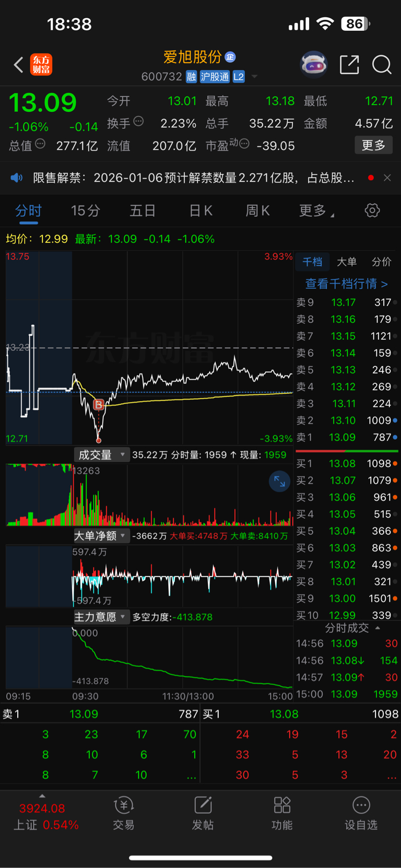
Task: Tap the 卖9 13.17 order row
Action: pos(347,302)
